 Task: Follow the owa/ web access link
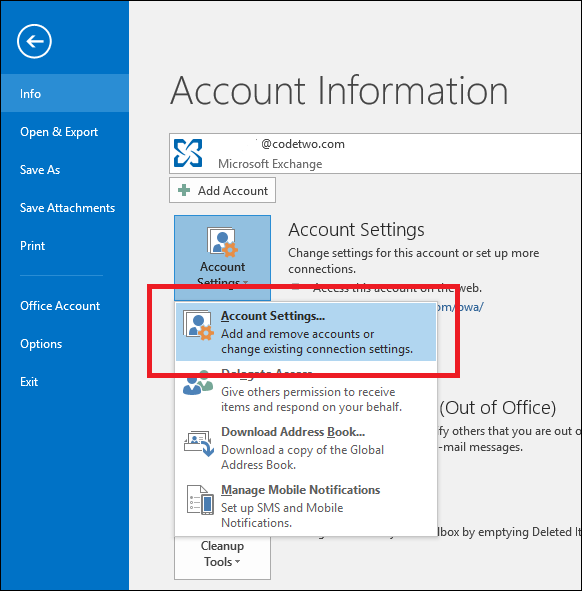click(x=460, y=307)
